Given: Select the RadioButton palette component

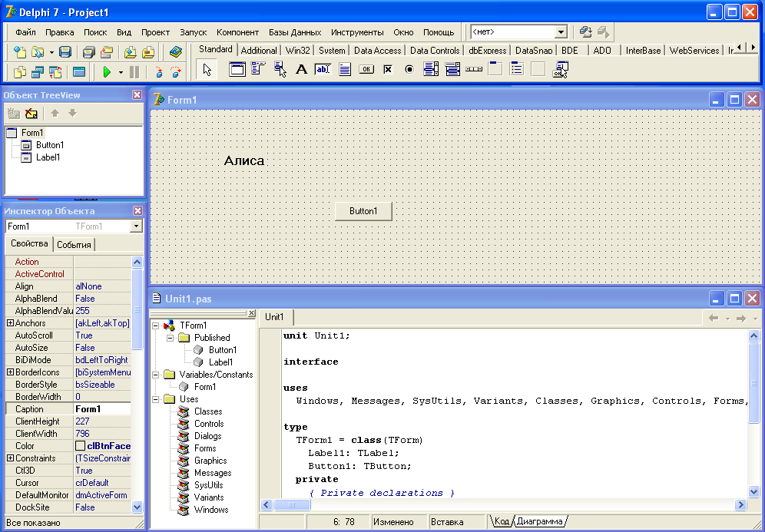Looking at the screenshot, I should click(x=409, y=70).
